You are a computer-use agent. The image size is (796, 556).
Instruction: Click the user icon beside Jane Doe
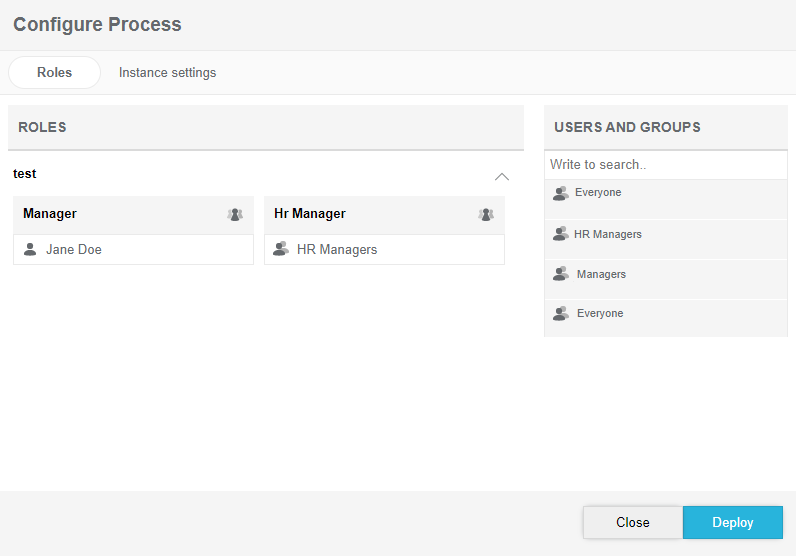[x=30, y=249]
